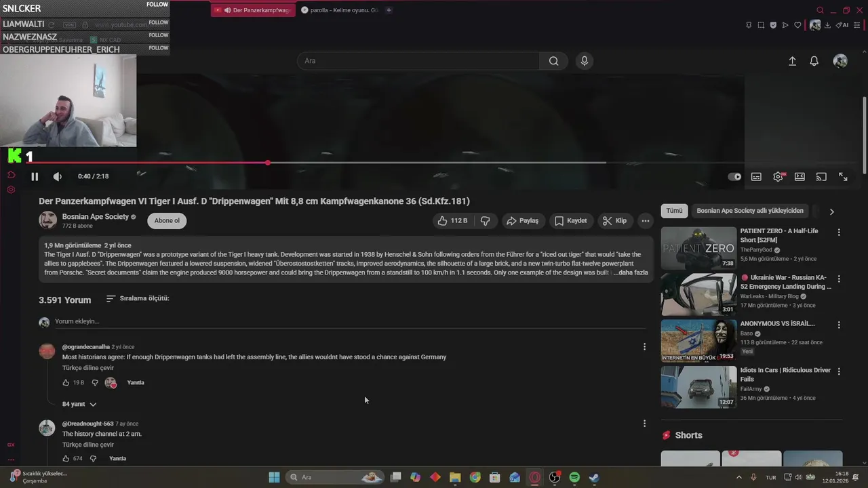
Task: Dislike the Drippenwagen video
Action: (486, 221)
